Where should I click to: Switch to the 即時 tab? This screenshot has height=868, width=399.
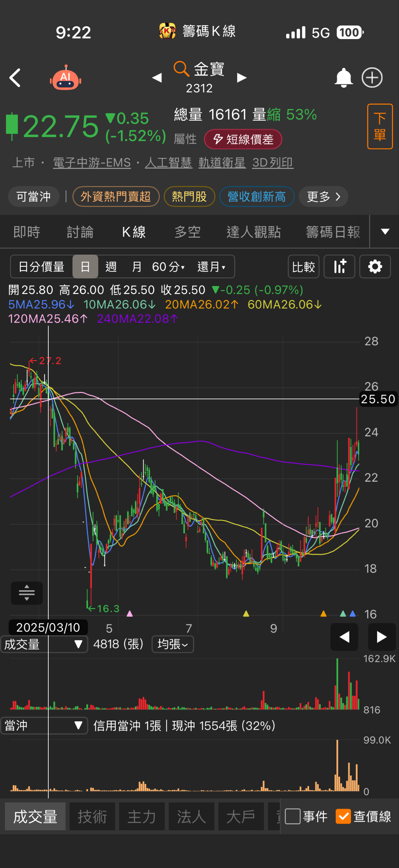(x=27, y=232)
